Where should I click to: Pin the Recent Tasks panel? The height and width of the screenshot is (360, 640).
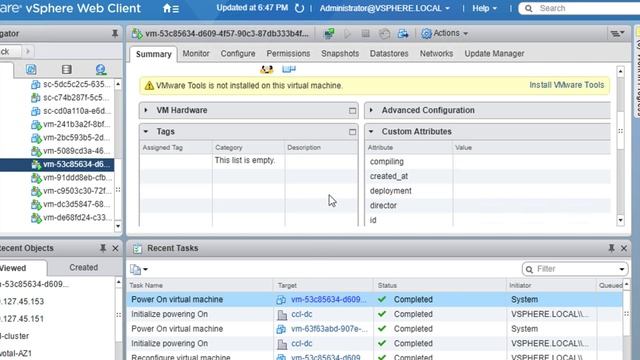point(611,248)
